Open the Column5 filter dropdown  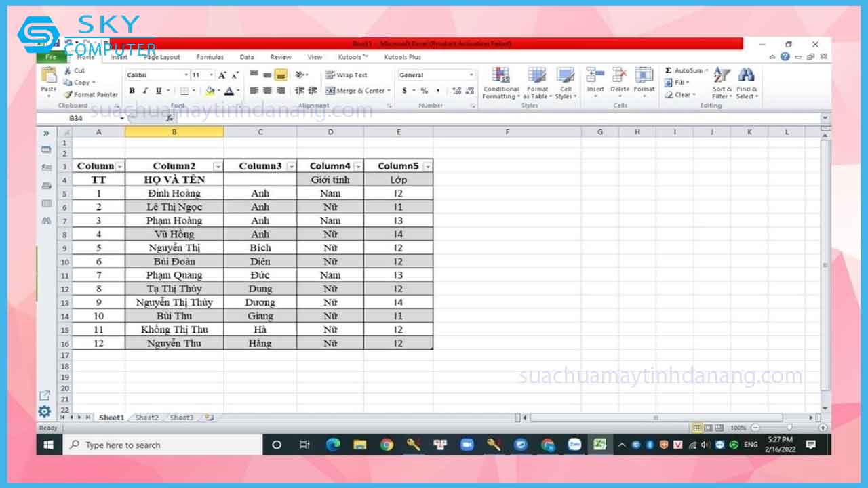427,167
